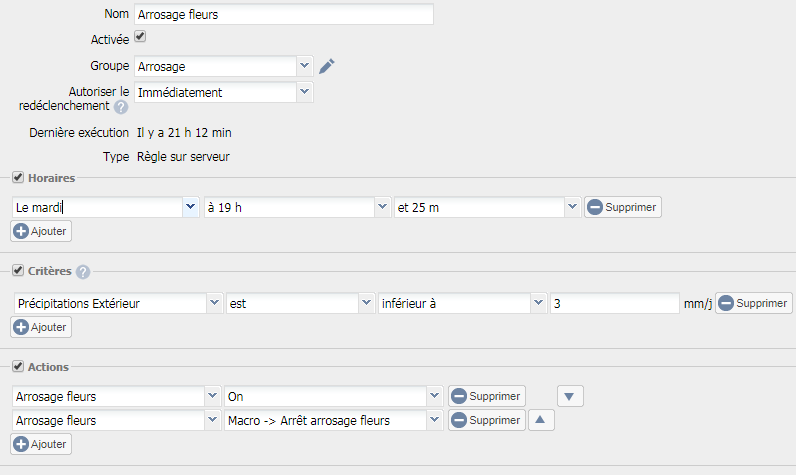Toggle the Actions section checkbox
Viewport: 796px width, 475px height.
[18, 366]
